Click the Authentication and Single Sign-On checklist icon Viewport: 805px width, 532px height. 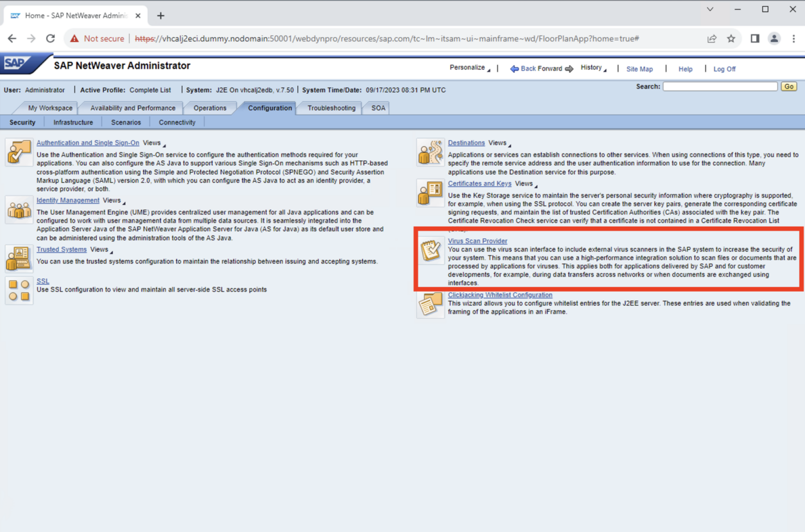click(19, 152)
